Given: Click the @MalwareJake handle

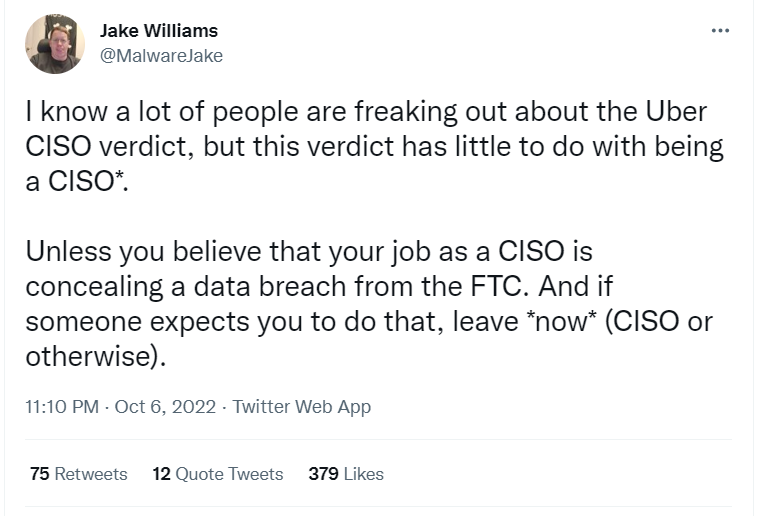Looking at the screenshot, I should point(162,55).
